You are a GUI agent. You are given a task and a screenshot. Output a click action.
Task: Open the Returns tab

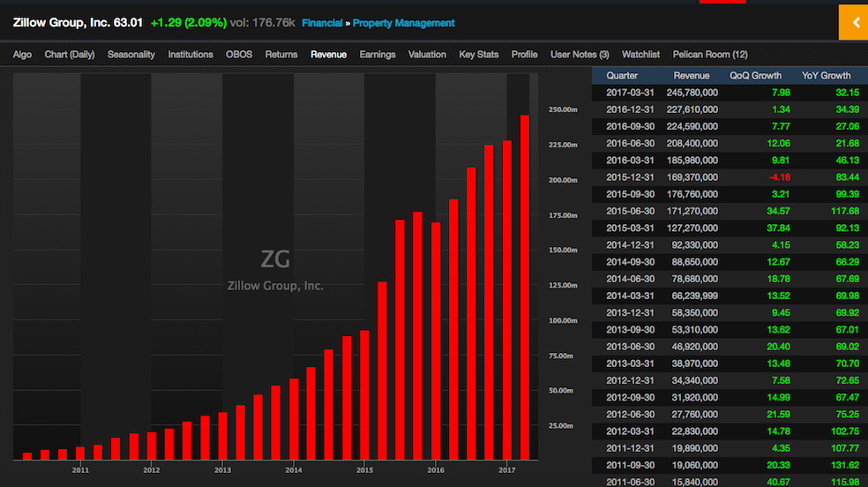(x=281, y=54)
